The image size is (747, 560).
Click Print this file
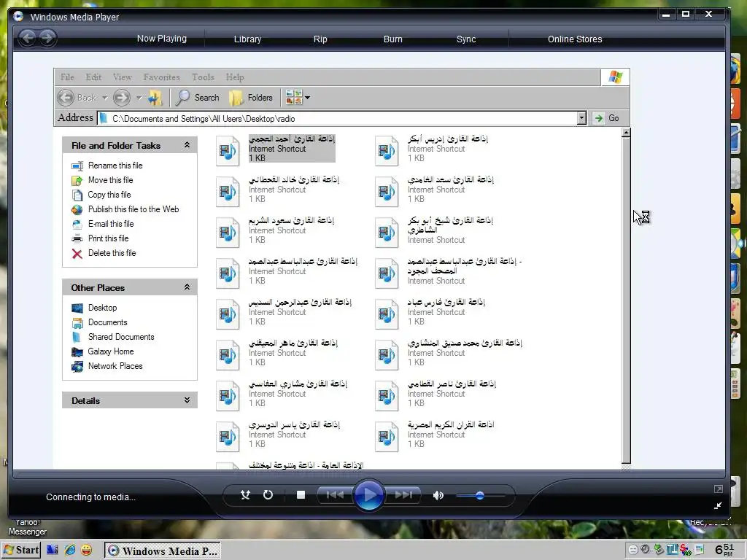click(x=108, y=238)
